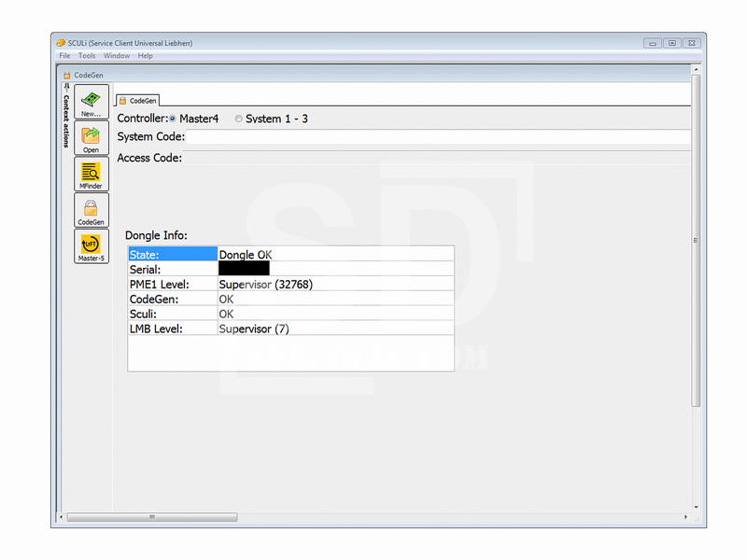The image size is (747, 560).
Task: Click the vertical scrollbar up arrow
Action: tap(696, 69)
